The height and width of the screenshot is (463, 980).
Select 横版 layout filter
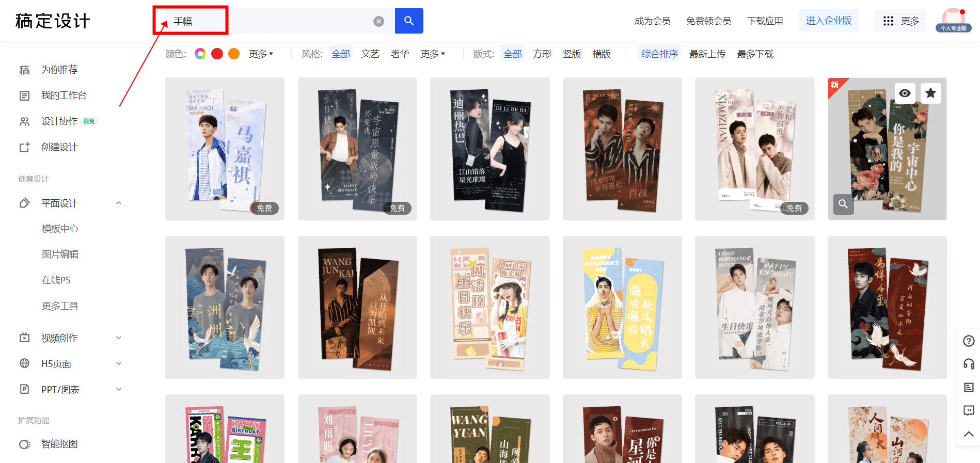click(x=602, y=54)
